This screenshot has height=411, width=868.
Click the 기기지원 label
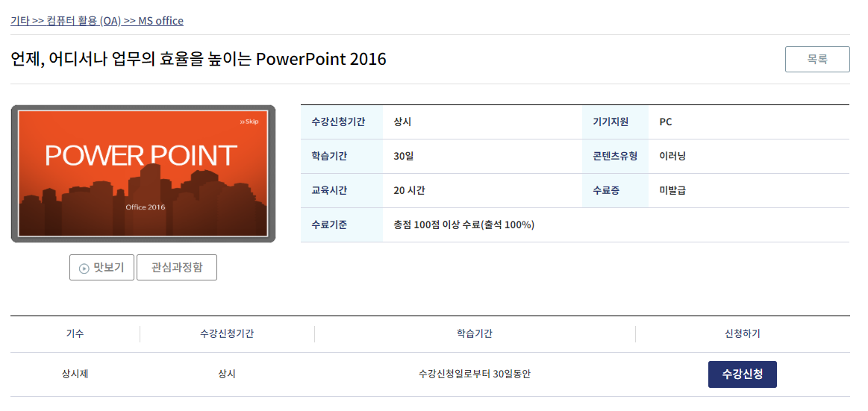click(x=611, y=122)
